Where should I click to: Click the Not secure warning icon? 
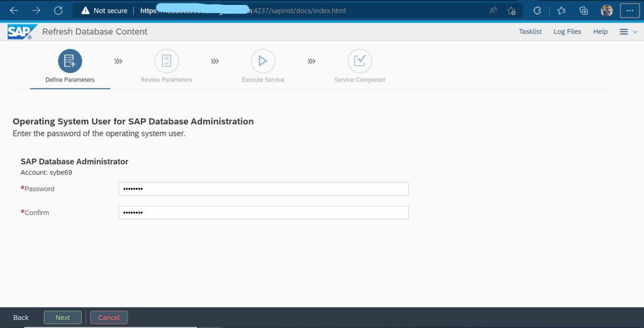[x=86, y=11]
